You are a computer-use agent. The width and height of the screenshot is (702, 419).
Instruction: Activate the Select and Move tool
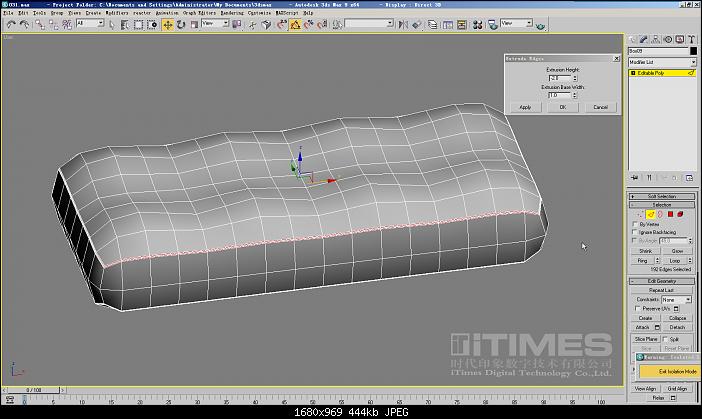[167, 25]
